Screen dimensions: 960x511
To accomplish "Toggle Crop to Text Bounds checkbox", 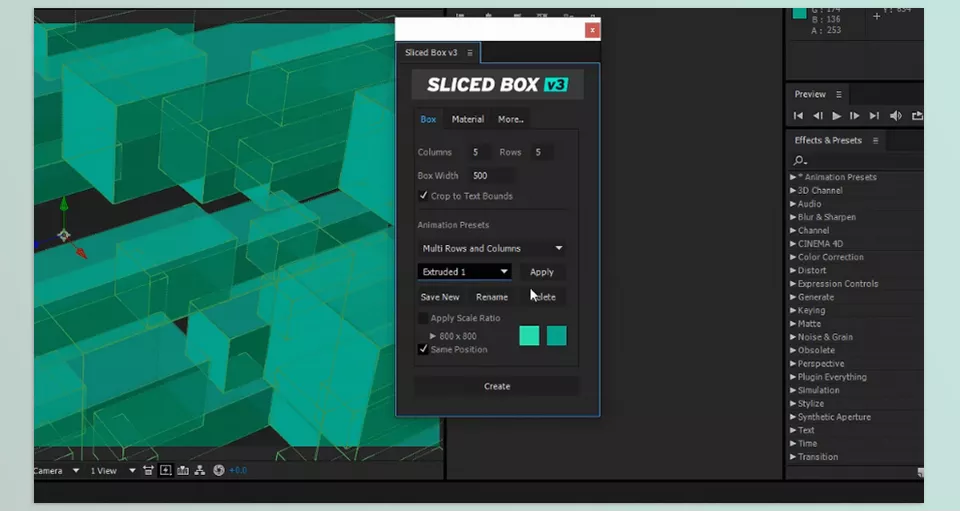I will tap(423, 195).
